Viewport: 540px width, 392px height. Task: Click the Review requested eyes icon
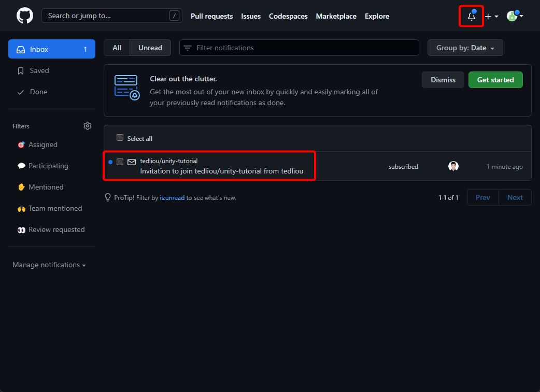point(21,230)
